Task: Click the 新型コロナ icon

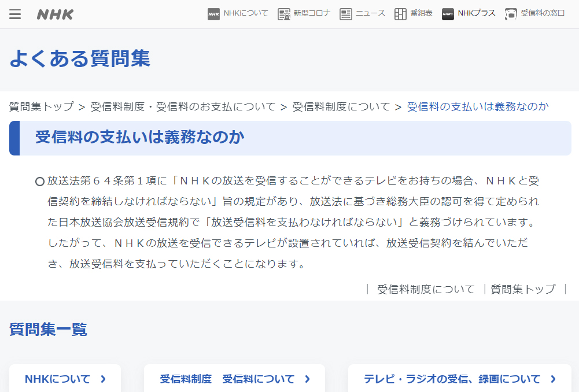Action: pos(284,14)
